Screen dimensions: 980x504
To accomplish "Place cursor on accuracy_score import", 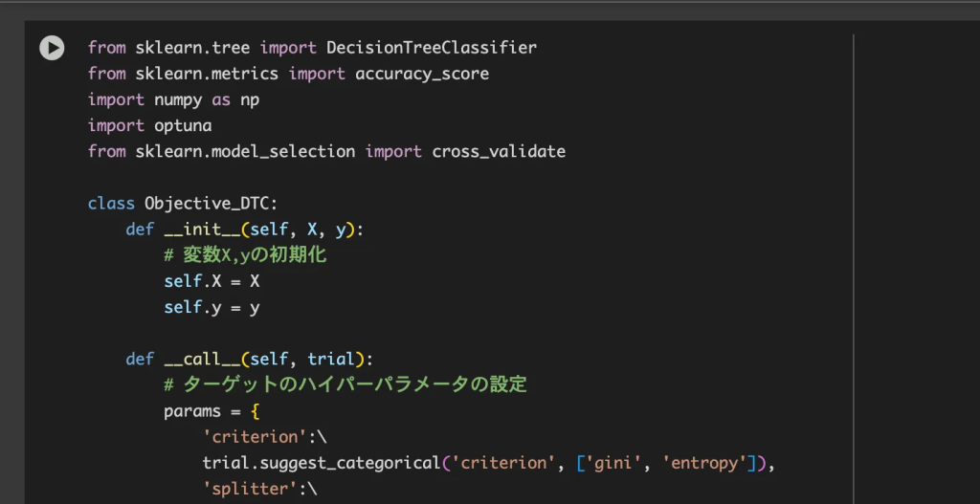I will 422,74.
